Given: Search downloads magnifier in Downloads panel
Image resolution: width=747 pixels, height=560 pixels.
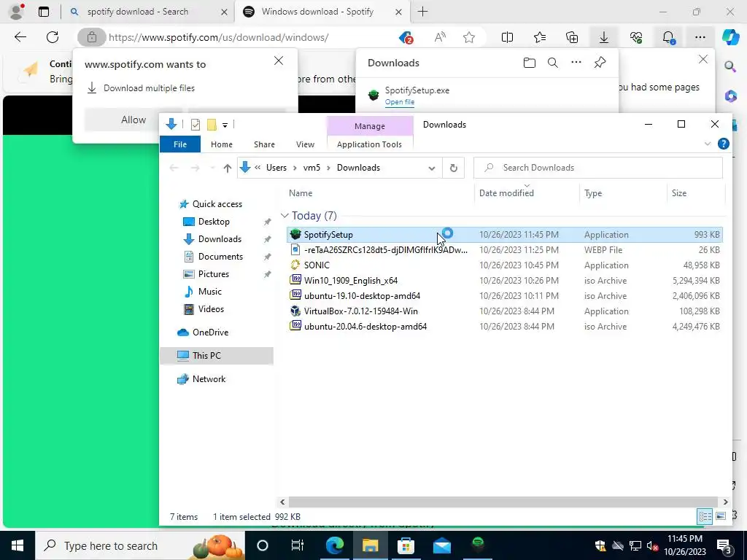Looking at the screenshot, I should (x=553, y=63).
